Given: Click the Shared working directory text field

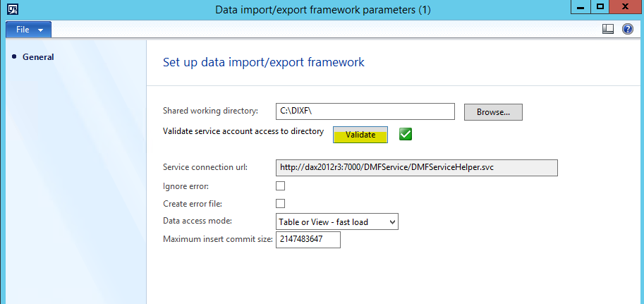Looking at the screenshot, I should (365, 111).
